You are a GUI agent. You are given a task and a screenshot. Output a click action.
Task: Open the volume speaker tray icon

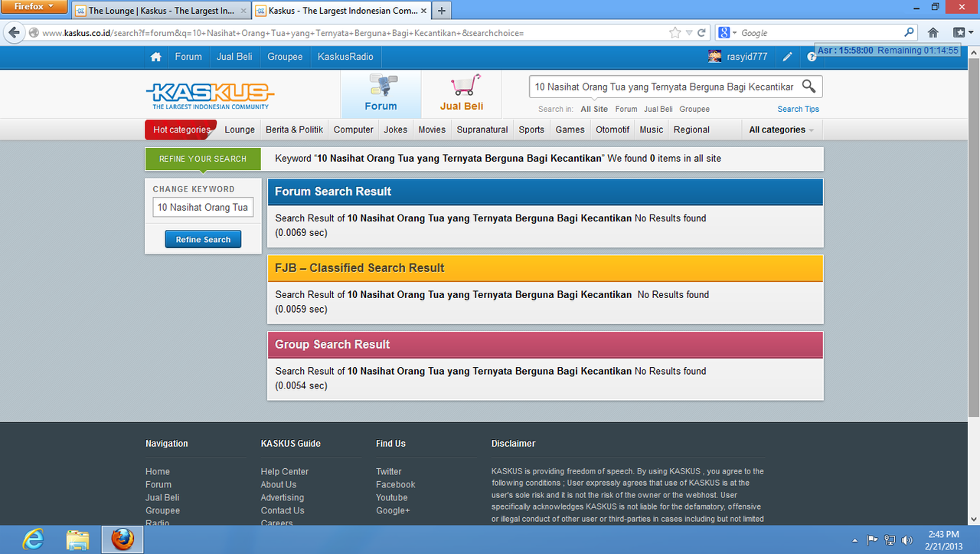[x=907, y=540]
